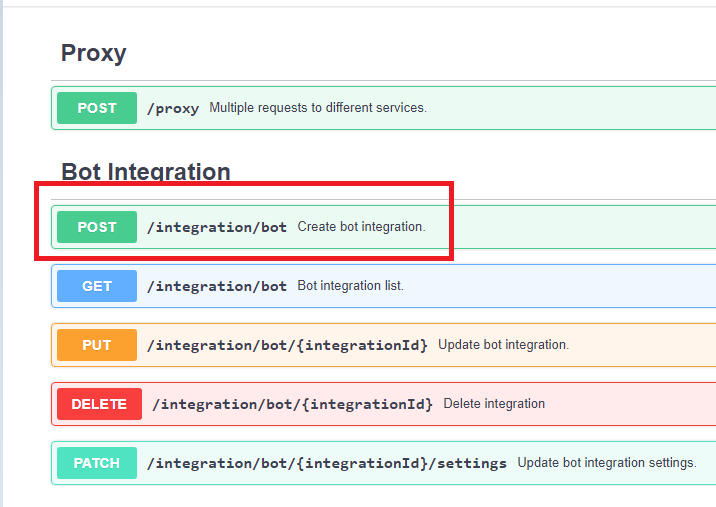The image size is (716, 507).
Task: Open the 'Delete integration' operation description
Action: click(x=494, y=404)
